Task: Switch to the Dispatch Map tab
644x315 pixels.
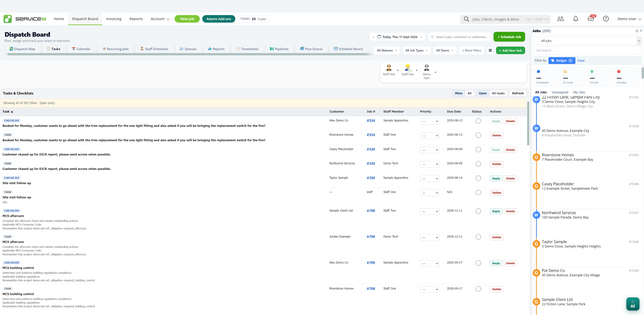Action: coord(22,49)
